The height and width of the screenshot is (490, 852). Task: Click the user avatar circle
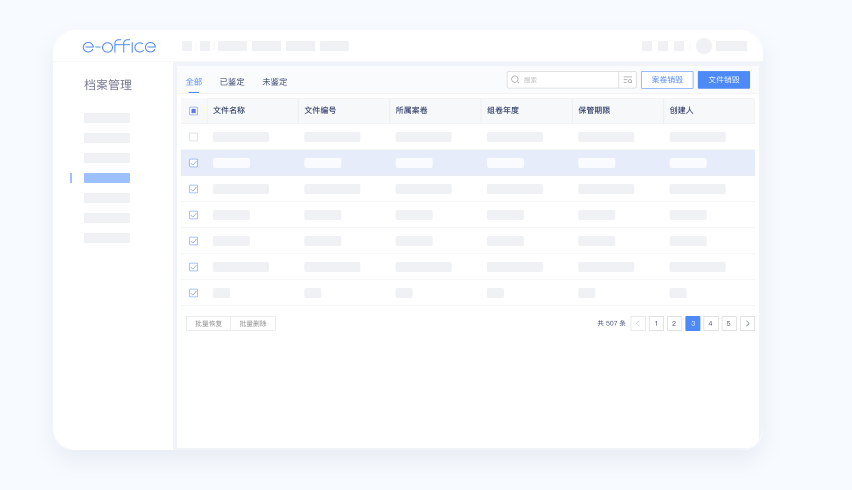point(704,46)
